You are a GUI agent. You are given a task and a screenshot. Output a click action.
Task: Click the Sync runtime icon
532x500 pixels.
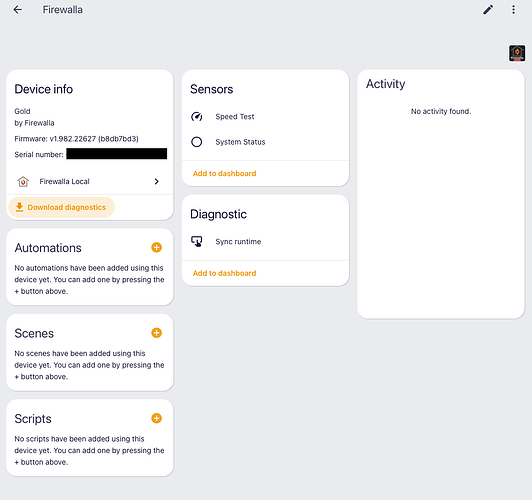(x=197, y=242)
